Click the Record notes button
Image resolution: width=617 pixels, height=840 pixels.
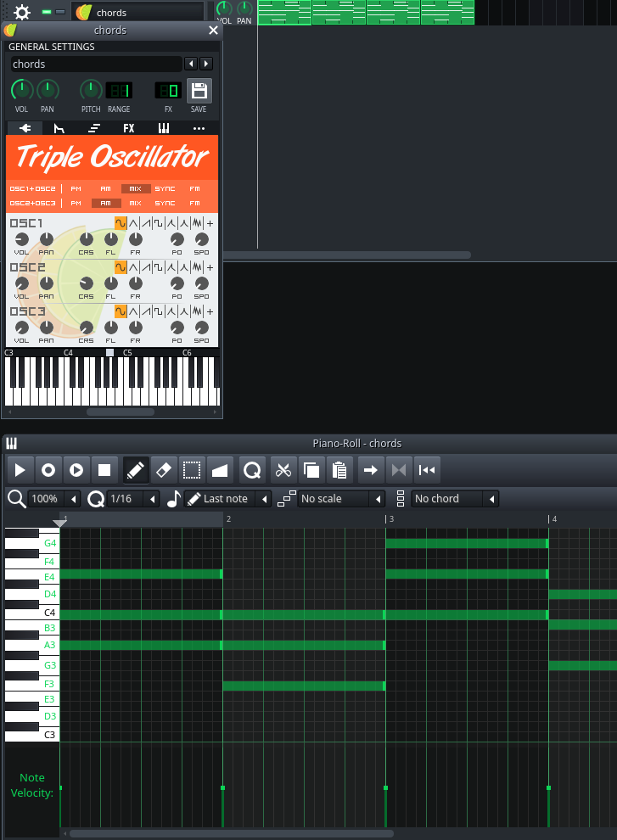48,470
